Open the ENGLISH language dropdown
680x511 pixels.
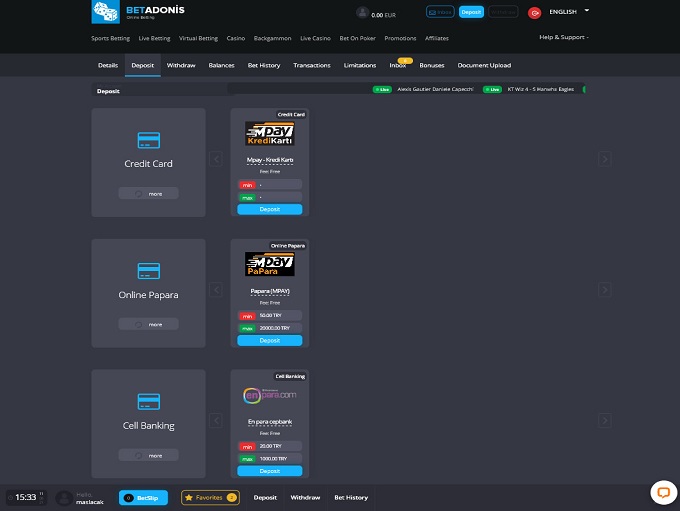(x=569, y=12)
